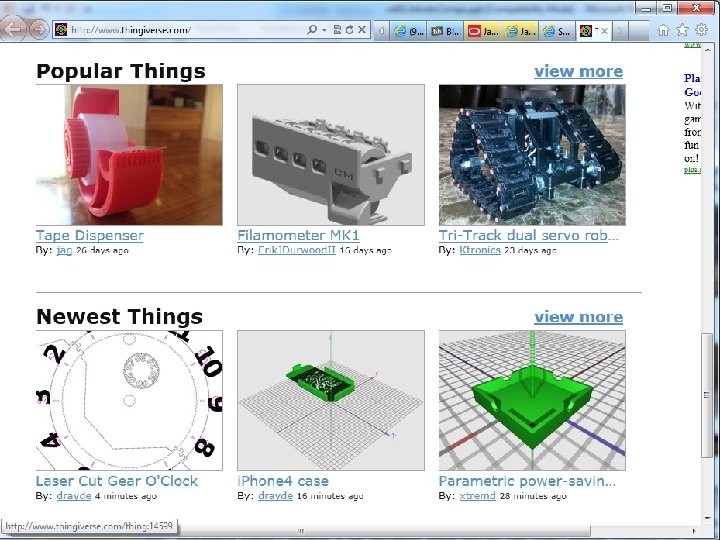The width and height of the screenshot is (720, 540).
Task: Click the address bar URL field
Action: (186, 30)
